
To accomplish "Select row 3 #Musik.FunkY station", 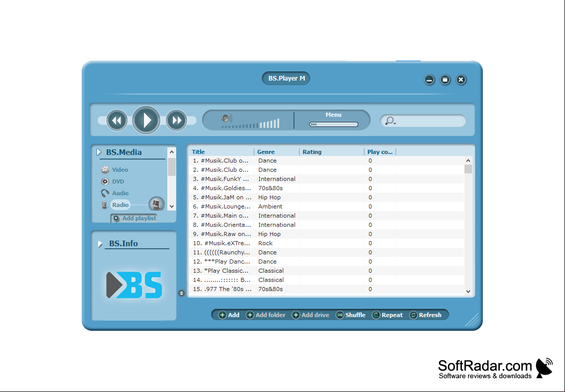I will 327,179.
